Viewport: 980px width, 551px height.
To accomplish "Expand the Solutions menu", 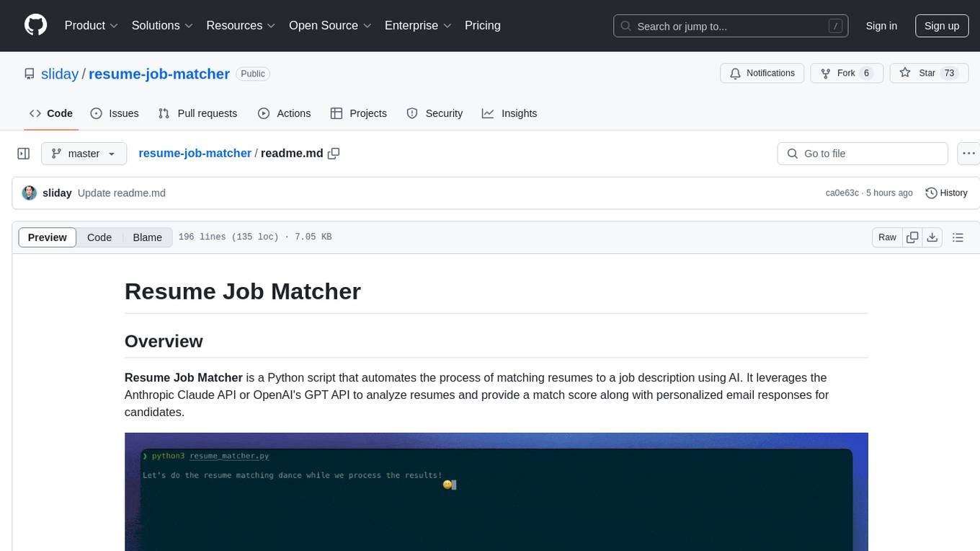I will coord(162,25).
